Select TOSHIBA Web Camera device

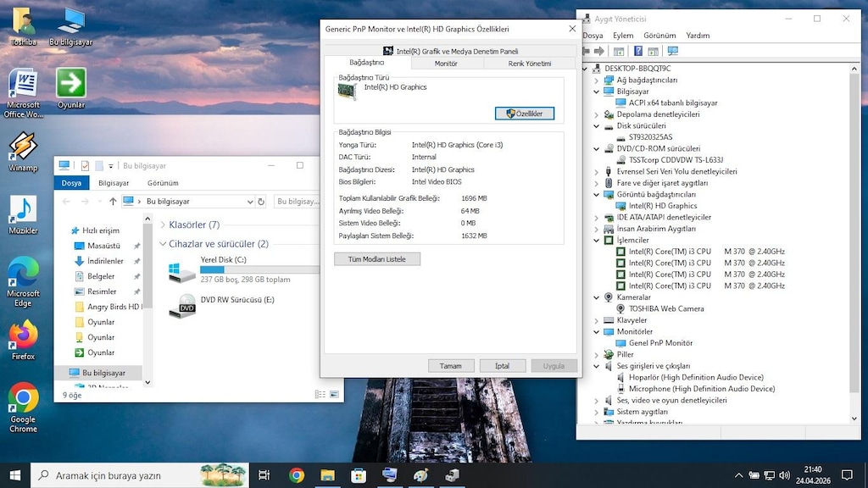tap(666, 308)
